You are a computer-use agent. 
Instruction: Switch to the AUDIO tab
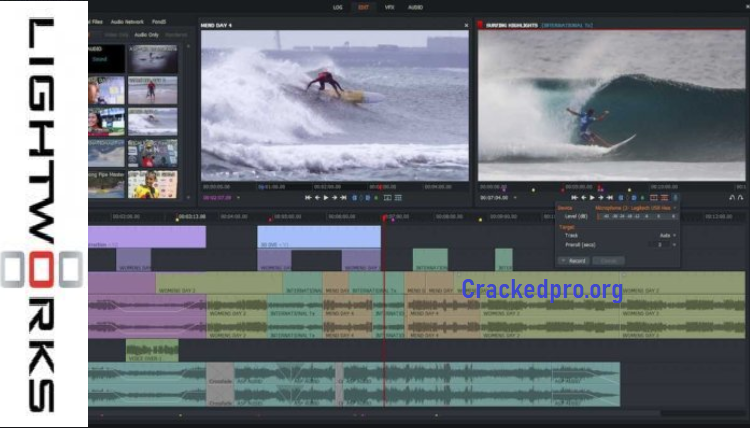[x=415, y=7]
